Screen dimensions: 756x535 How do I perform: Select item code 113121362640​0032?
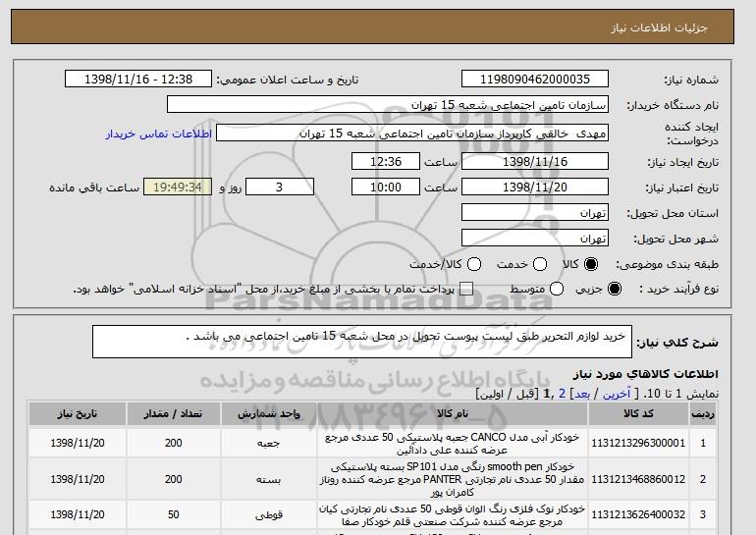tap(638, 514)
